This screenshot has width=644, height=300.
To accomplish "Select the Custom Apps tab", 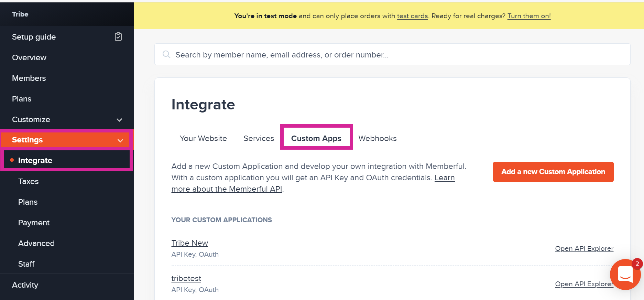I will pyautogui.click(x=316, y=138).
